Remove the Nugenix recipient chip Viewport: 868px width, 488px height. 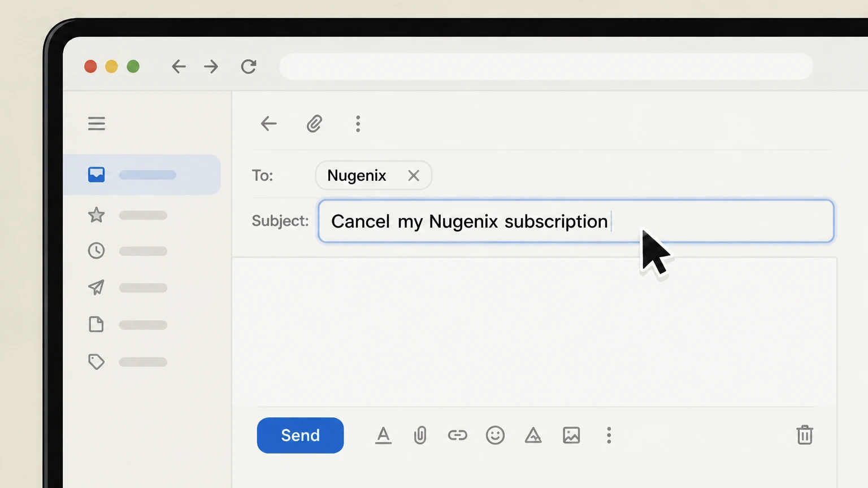click(x=414, y=176)
